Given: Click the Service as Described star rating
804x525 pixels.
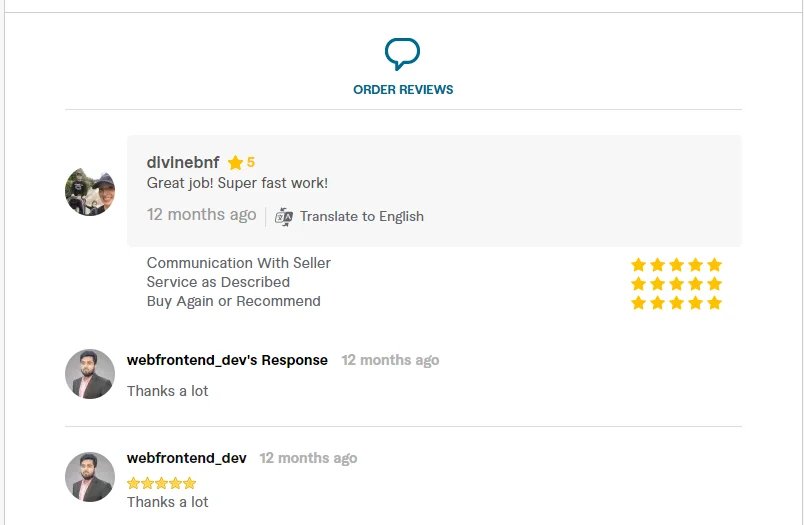Looking at the screenshot, I should pos(676,284).
